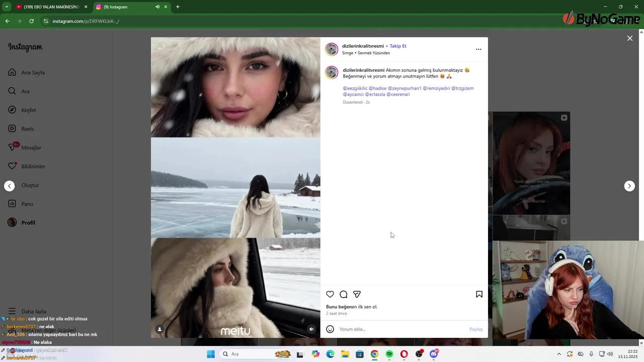Open emoji picker in comment box
This screenshot has height=362, width=644.
330,329
